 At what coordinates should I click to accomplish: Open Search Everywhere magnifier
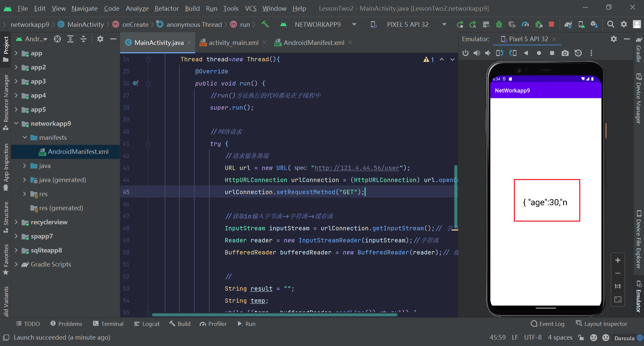tap(610, 24)
